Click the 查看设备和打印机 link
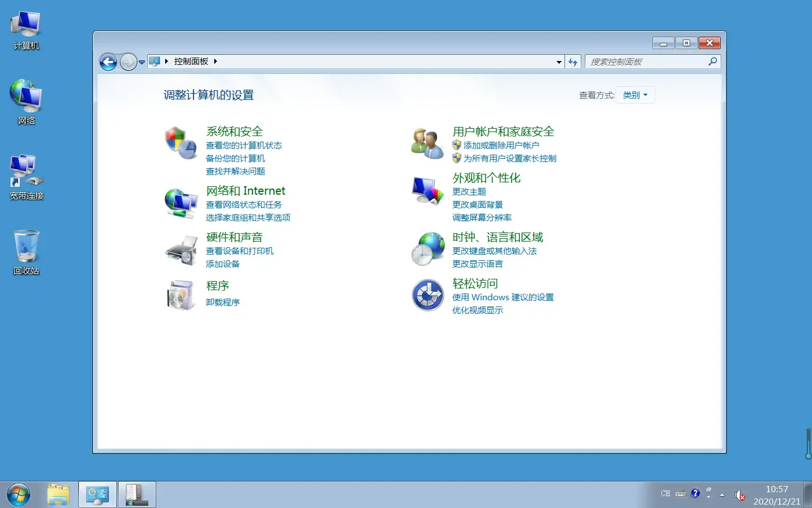The height and width of the screenshot is (508, 812). point(240,251)
